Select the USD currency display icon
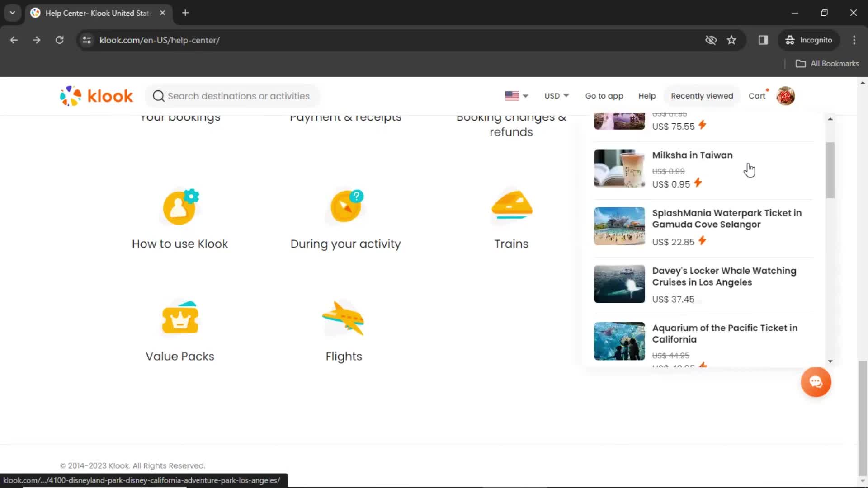This screenshot has width=868, height=488. click(556, 95)
